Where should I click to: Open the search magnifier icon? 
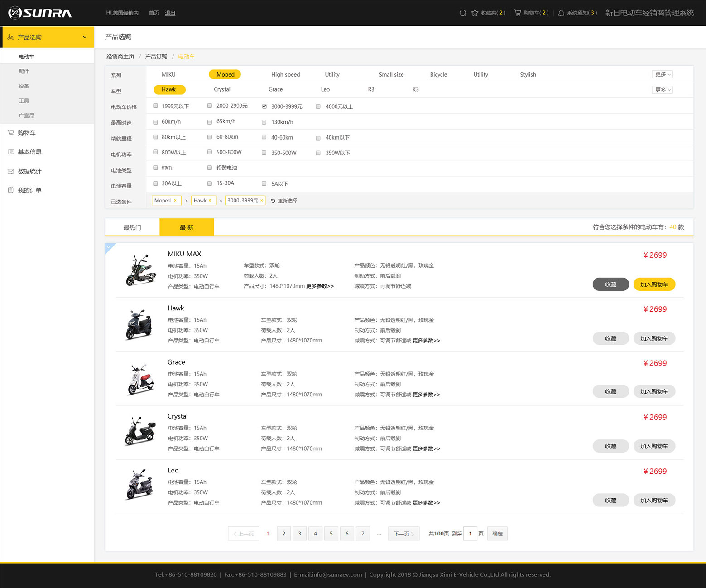462,13
